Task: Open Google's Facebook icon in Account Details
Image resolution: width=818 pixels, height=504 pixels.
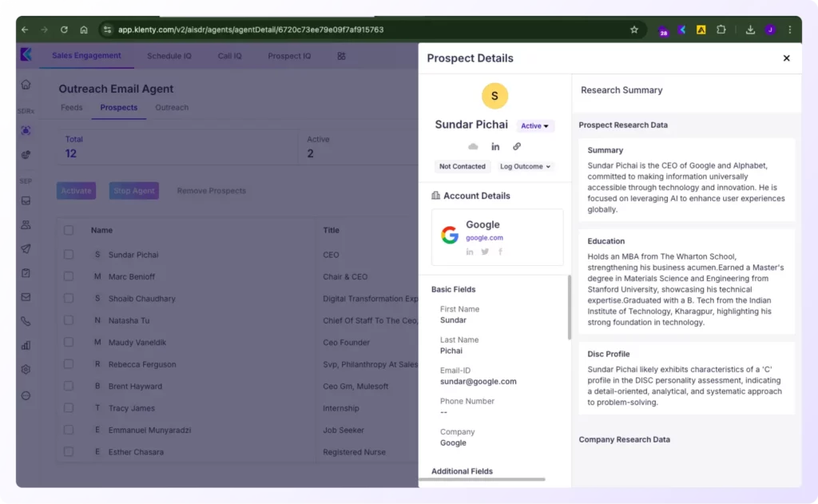Action: click(x=500, y=252)
